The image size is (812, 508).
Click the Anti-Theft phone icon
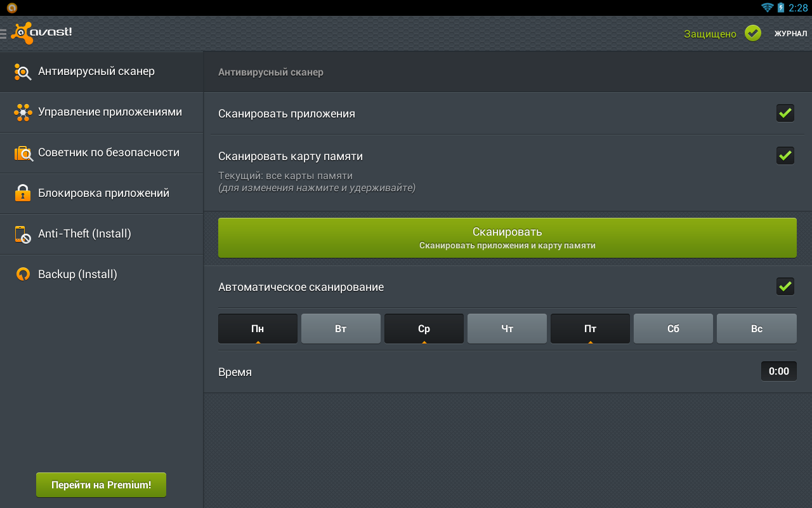pos(23,234)
